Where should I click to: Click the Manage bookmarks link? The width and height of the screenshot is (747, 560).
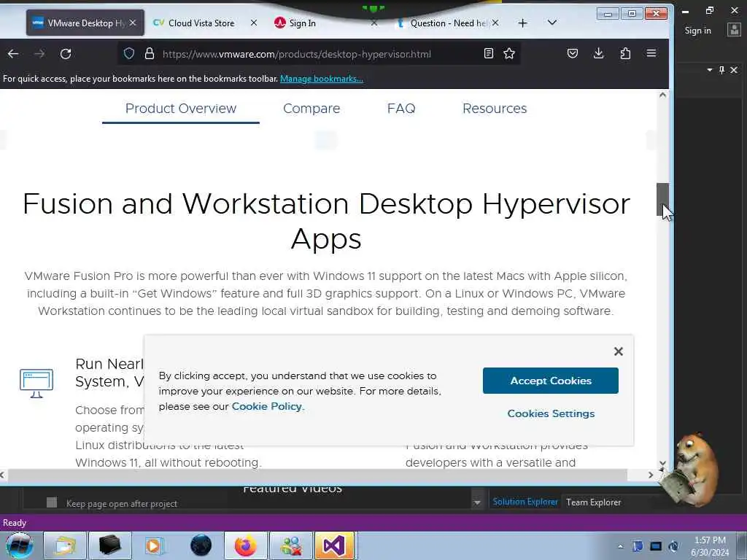pyautogui.click(x=322, y=79)
